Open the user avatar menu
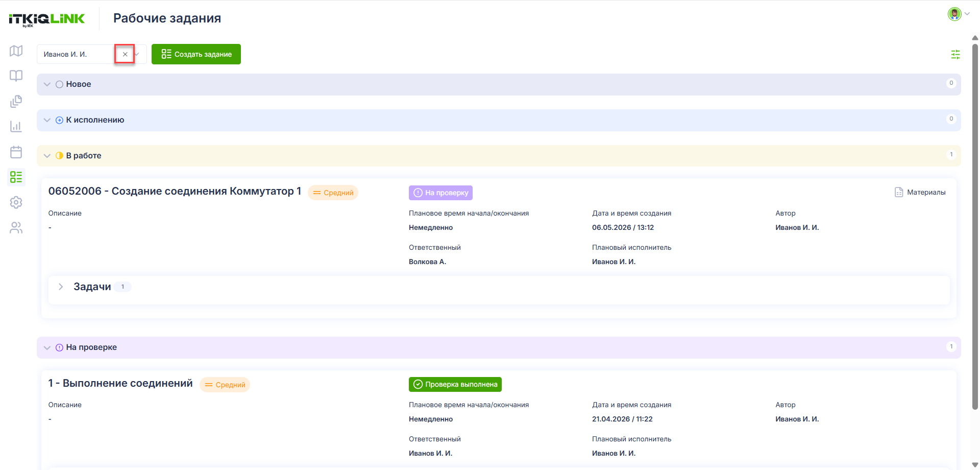Image resolution: width=980 pixels, height=470 pixels. (954, 14)
